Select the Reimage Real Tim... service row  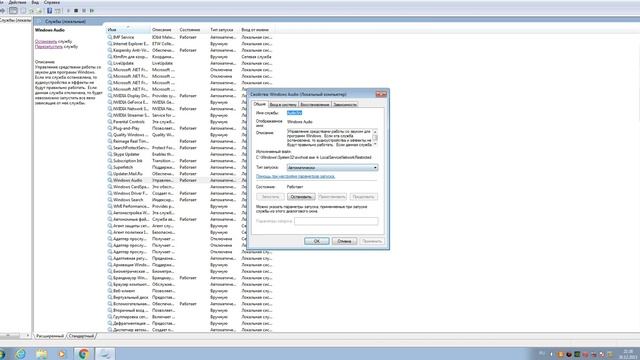click(x=176, y=141)
